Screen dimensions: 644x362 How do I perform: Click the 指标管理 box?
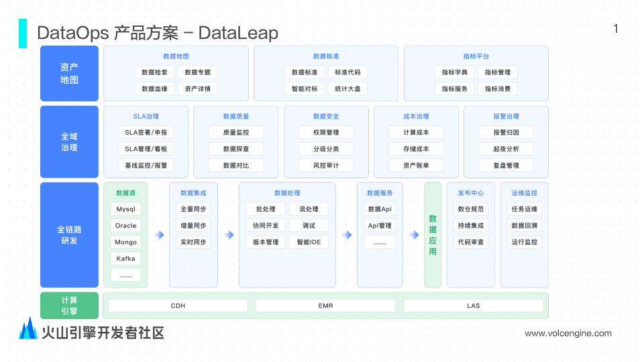click(x=498, y=72)
